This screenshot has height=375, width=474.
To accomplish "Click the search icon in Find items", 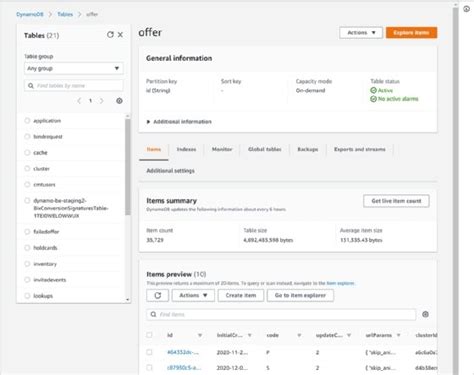I will click(x=153, y=314).
